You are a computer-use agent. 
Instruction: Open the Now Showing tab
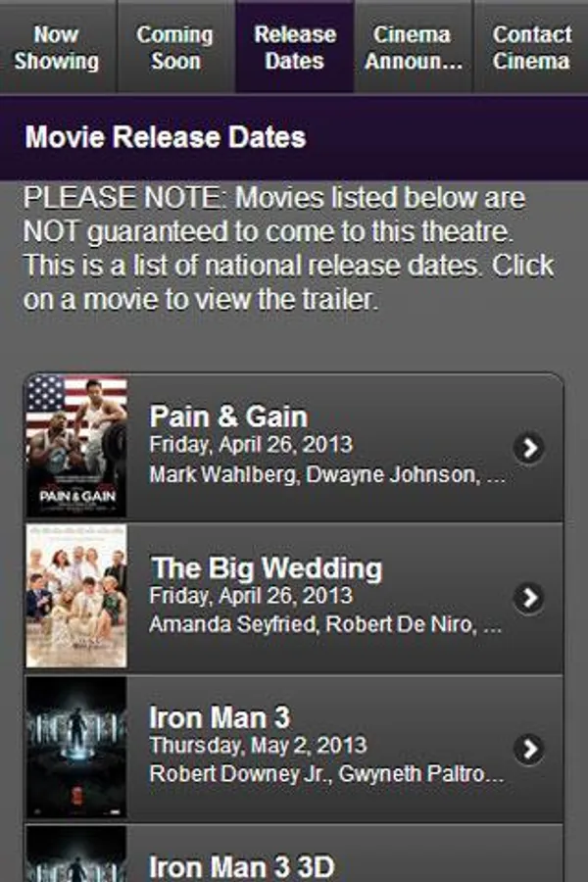pyautogui.click(x=58, y=47)
